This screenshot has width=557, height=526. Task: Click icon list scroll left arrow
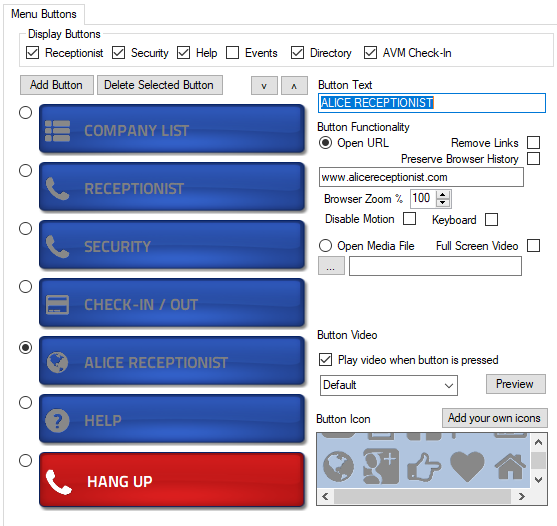[325, 496]
